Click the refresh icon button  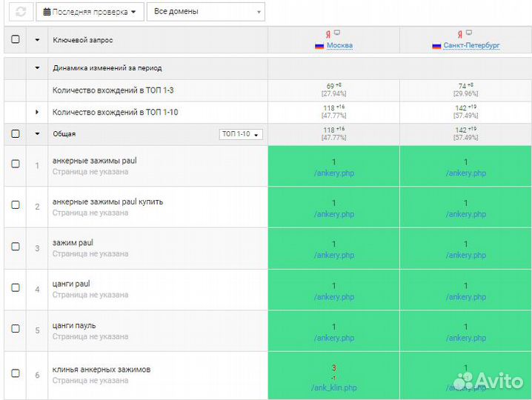21,12
